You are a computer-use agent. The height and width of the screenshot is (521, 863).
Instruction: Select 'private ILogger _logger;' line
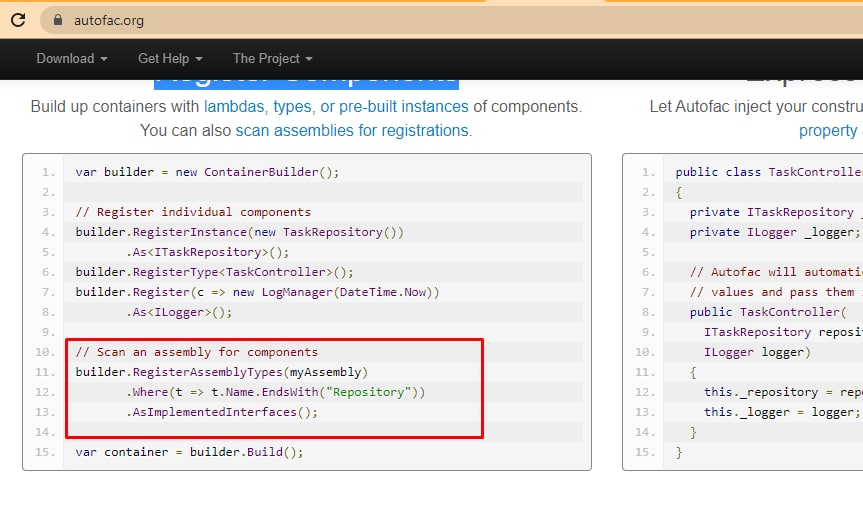point(775,232)
